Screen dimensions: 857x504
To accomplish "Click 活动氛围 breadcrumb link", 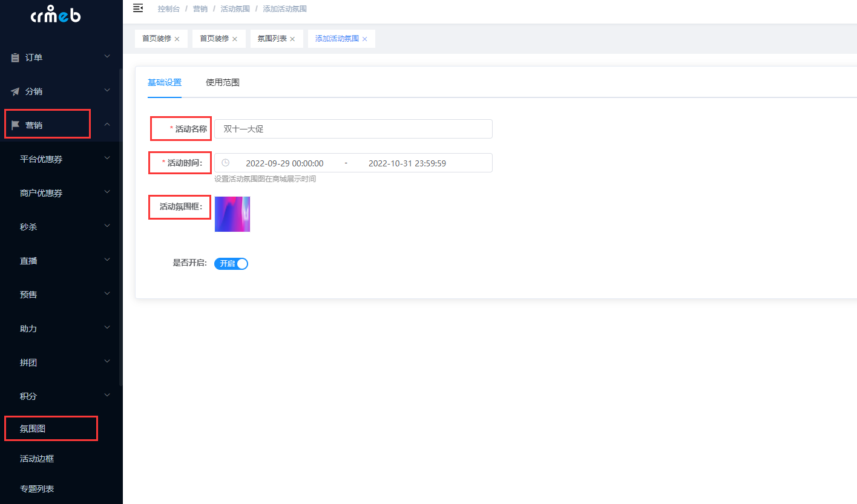I will click(235, 9).
